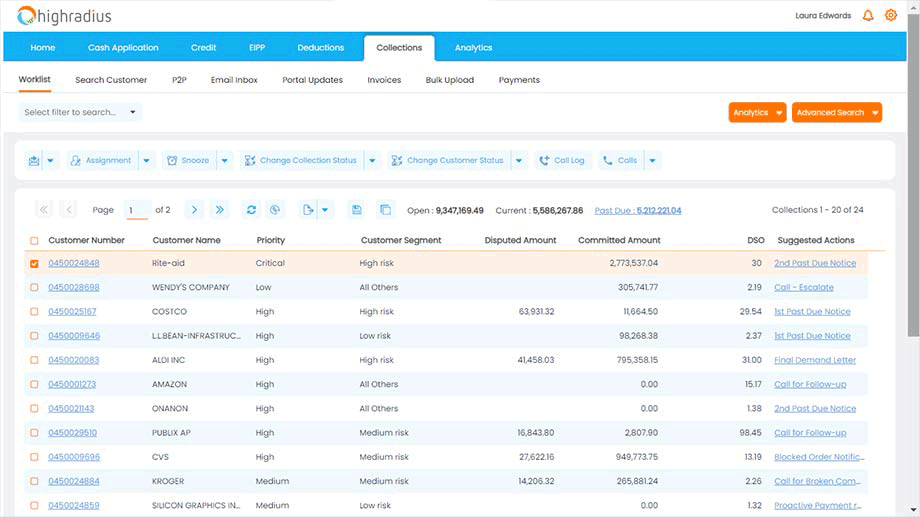Image resolution: width=920 pixels, height=517 pixels.
Task: Switch to the Deductions tab
Action: (320, 47)
